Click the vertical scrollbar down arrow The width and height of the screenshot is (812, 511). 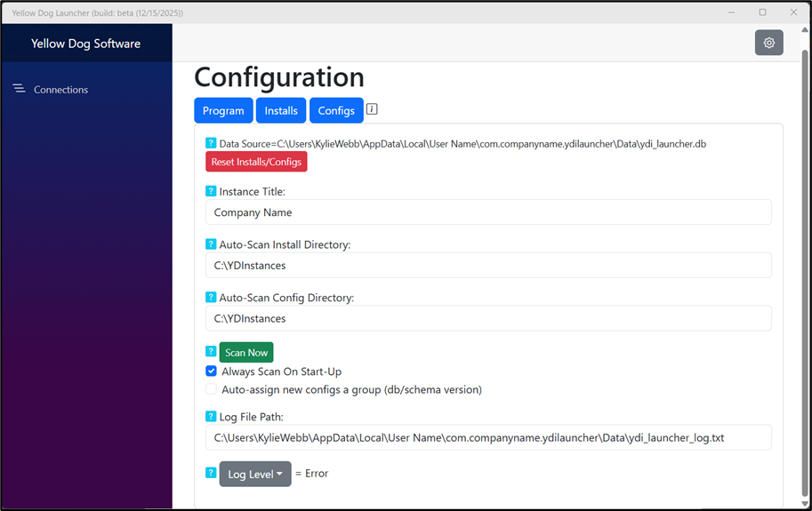click(x=805, y=503)
